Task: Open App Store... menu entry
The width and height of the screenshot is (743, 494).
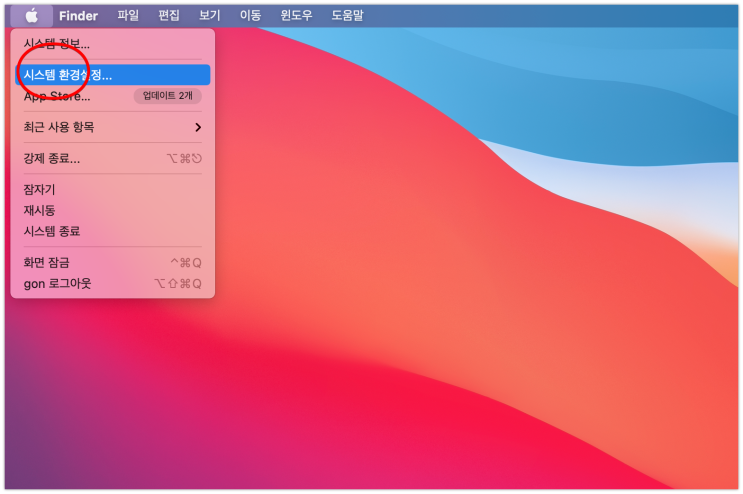Action: 113,96
